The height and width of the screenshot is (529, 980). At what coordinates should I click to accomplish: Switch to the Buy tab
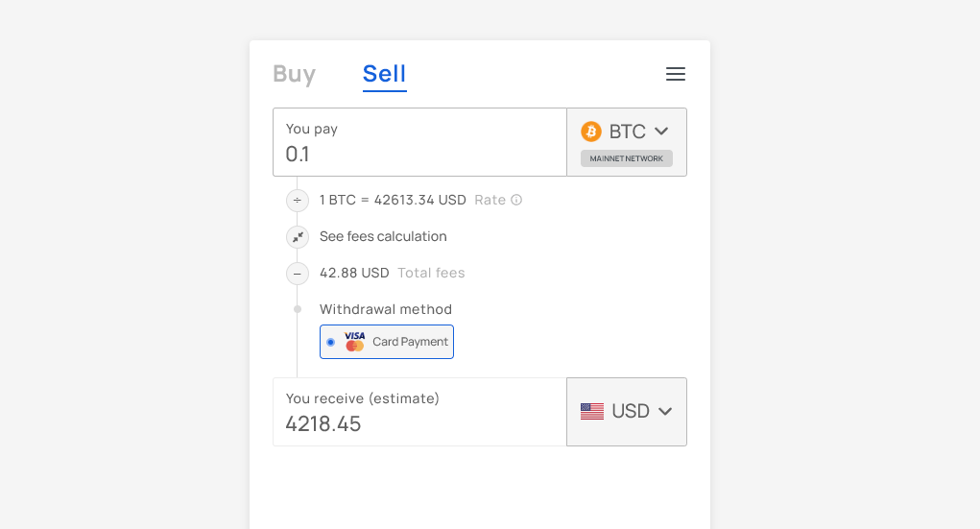click(x=294, y=74)
